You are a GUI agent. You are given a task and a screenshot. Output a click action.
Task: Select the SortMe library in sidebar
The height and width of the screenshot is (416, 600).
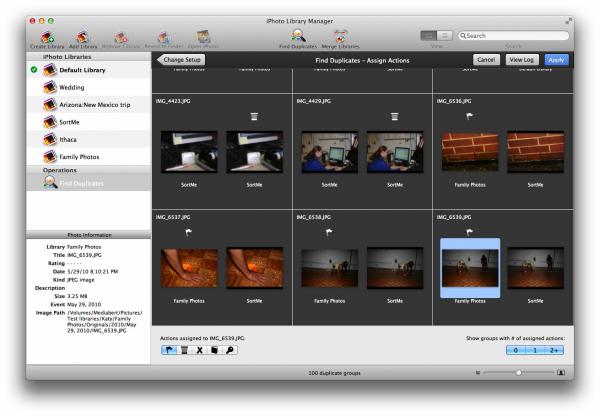(89, 122)
